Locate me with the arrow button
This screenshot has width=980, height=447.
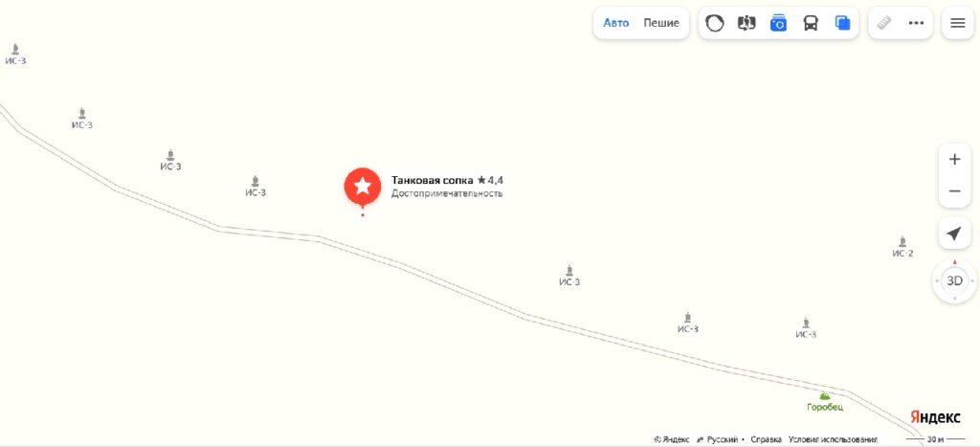[x=954, y=234]
